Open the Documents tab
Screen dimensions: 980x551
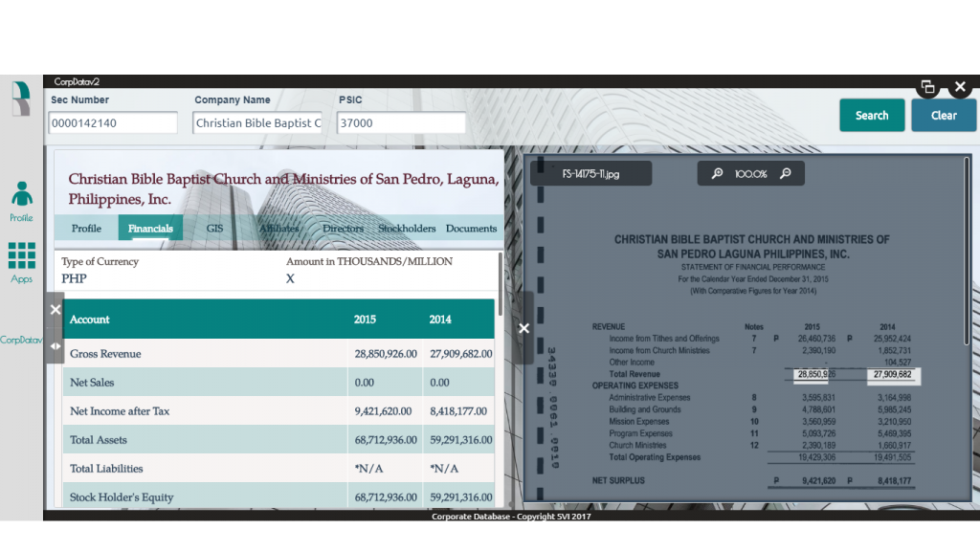coord(471,228)
